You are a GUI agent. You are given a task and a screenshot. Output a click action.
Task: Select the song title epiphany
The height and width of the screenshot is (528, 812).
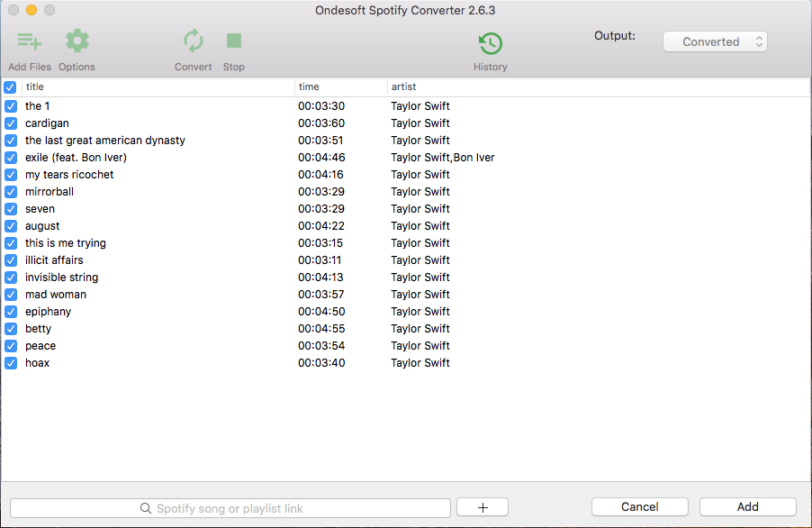pos(48,312)
